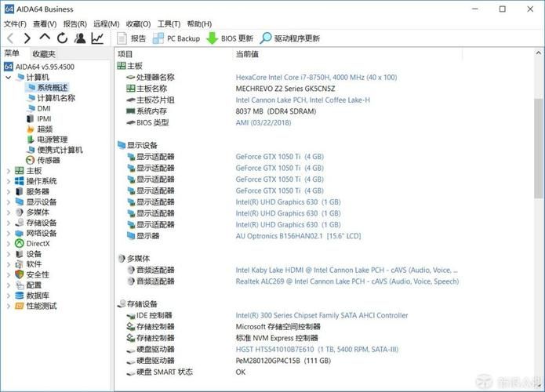Image resolution: width=545 pixels, height=392 pixels.
Task: Expand the 网络设备 tree node
Action: coord(9,233)
